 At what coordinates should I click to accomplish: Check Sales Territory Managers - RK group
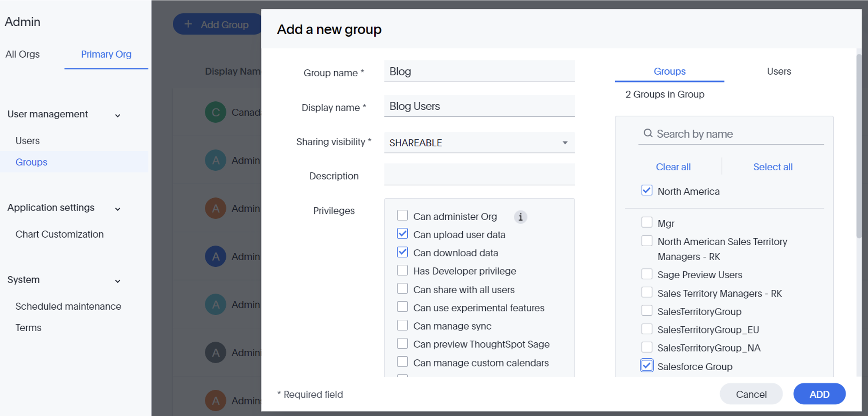(x=647, y=292)
